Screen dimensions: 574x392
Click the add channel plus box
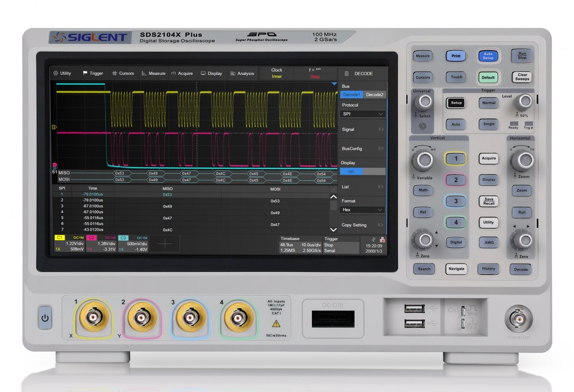(165, 244)
